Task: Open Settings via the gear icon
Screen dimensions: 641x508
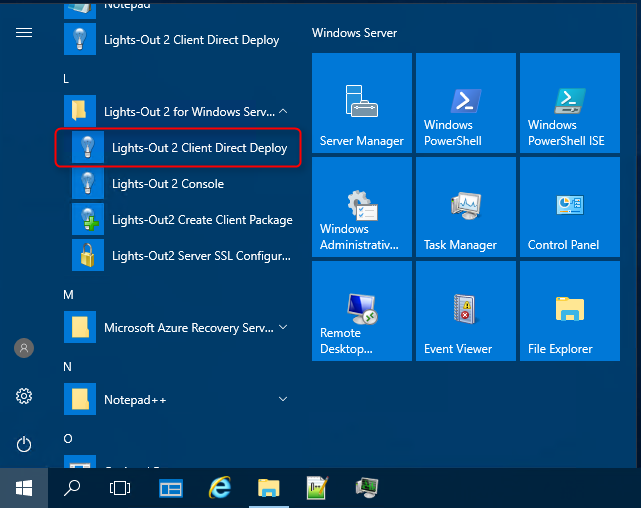Action: coord(24,396)
